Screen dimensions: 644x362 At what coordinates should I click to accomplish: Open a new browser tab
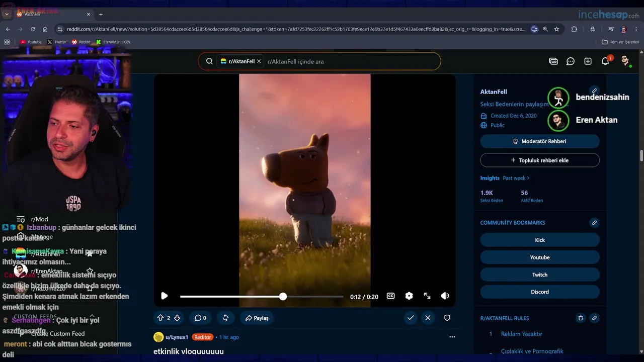[101, 14]
